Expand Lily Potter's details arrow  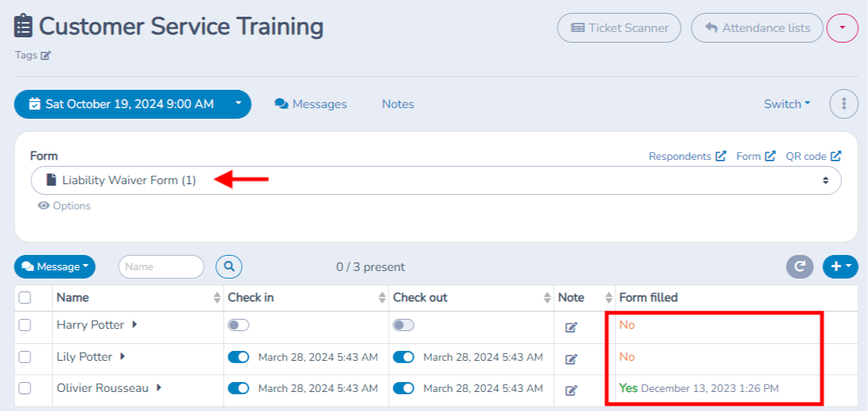coord(123,357)
